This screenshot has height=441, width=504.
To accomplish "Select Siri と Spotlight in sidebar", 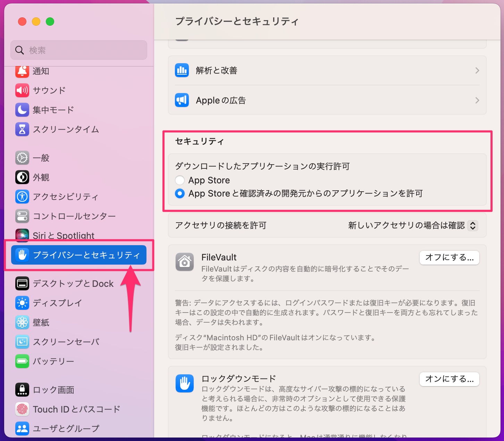I will 79,235.
